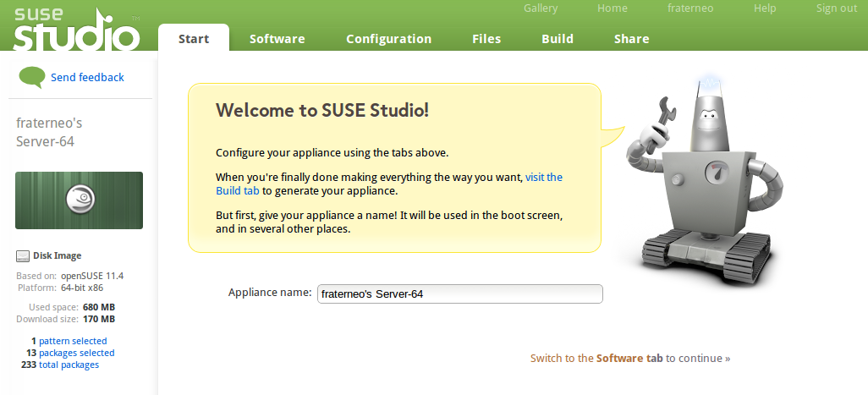Screen dimensions: 868x395
Task: Click the green feedback speech bubble icon
Action: point(32,78)
